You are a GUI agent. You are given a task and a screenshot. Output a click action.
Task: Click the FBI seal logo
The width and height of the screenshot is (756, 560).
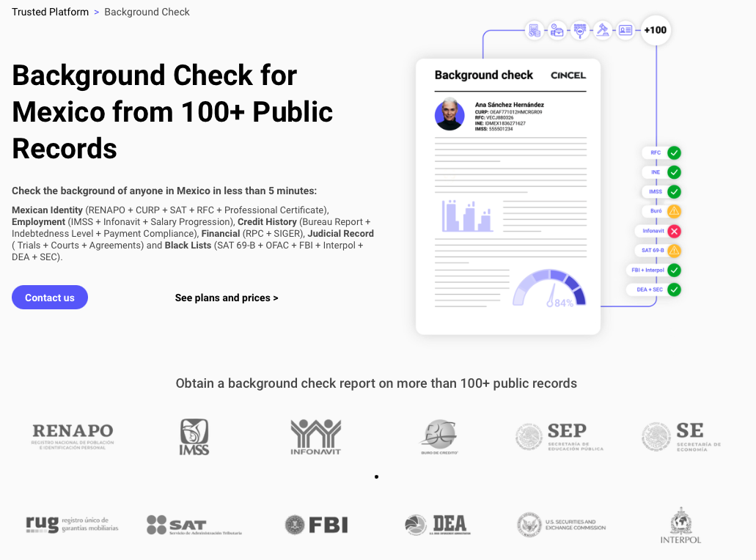(x=315, y=525)
